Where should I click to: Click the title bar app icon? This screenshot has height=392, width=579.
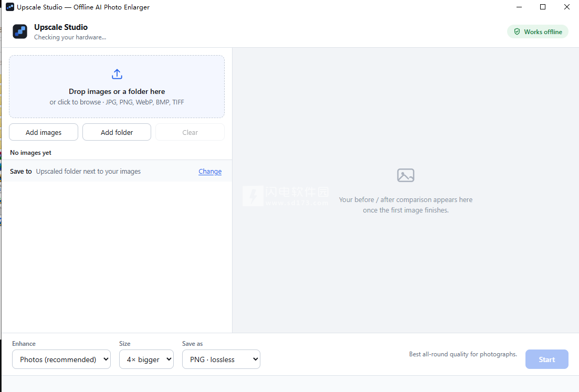tap(10, 7)
